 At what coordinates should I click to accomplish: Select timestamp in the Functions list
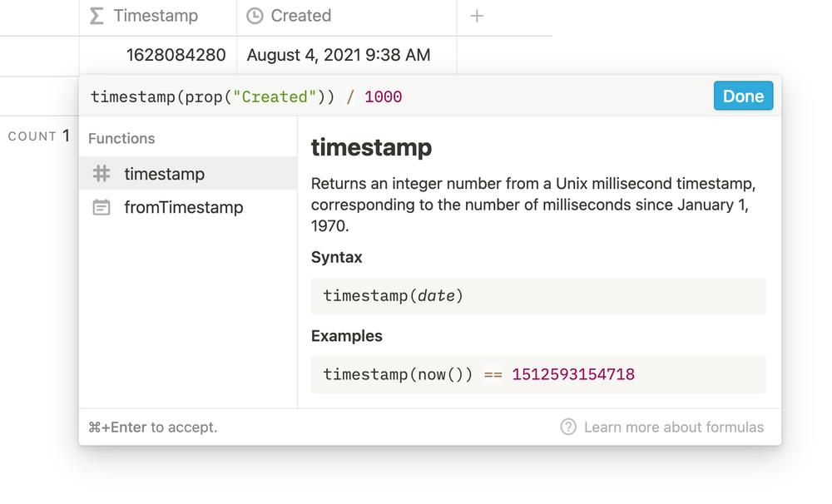coord(164,174)
